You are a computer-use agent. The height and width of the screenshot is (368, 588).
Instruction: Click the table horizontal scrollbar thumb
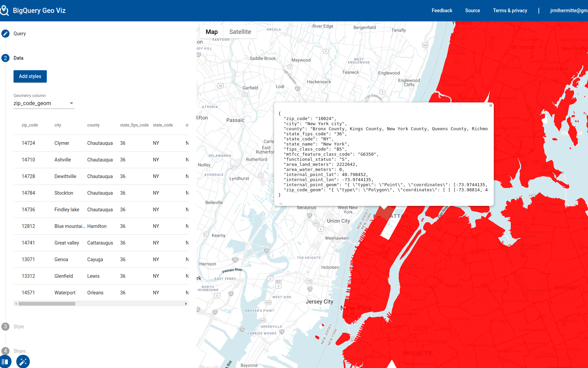[47, 304]
